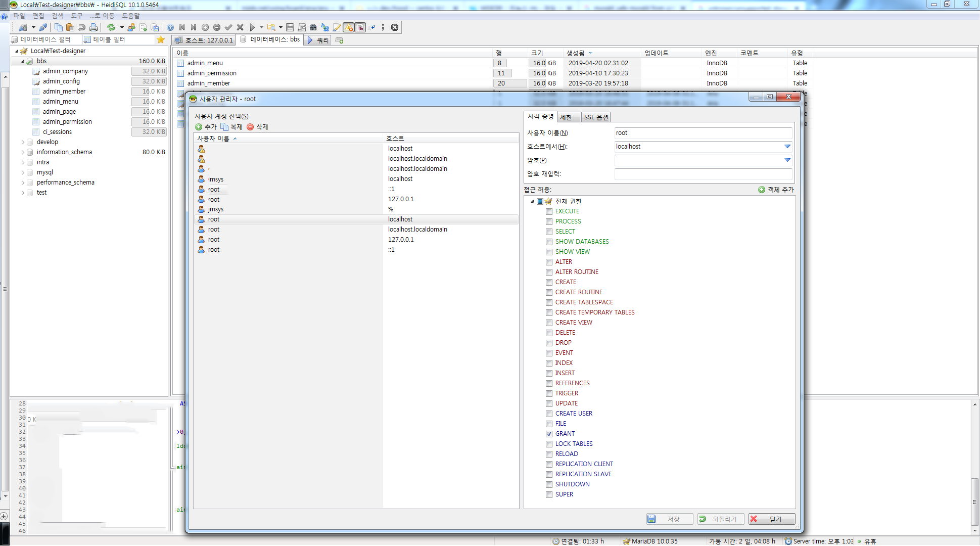Viewport: 980px width, 546px height.
Task: Check the CREATE USER privilege
Action: (549, 414)
